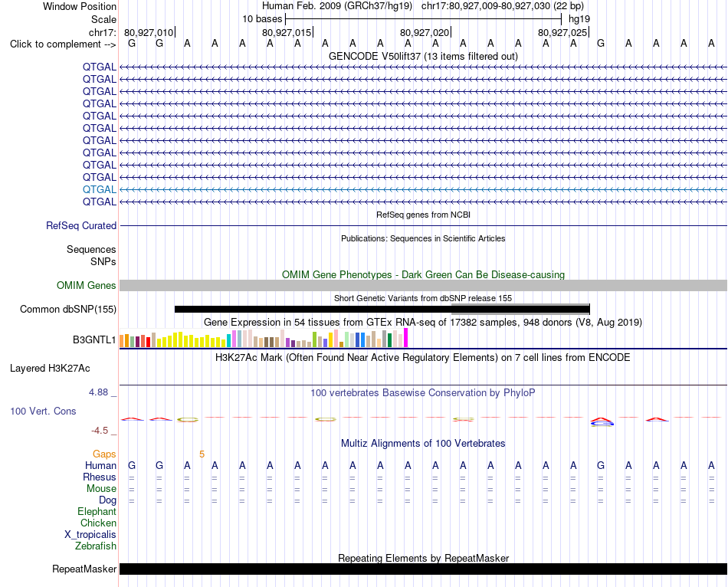Click the 100 Vert. Cons label
The height and width of the screenshot is (587, 728).
point(43,411)
